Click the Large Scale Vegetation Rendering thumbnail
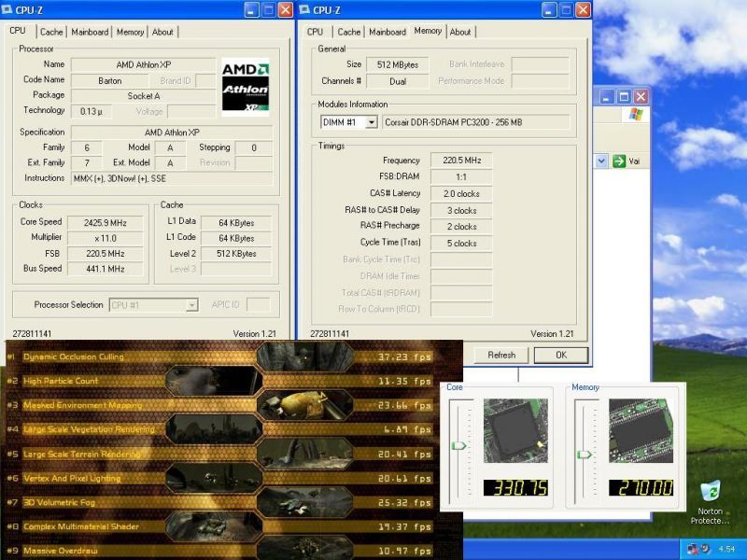 214,429
